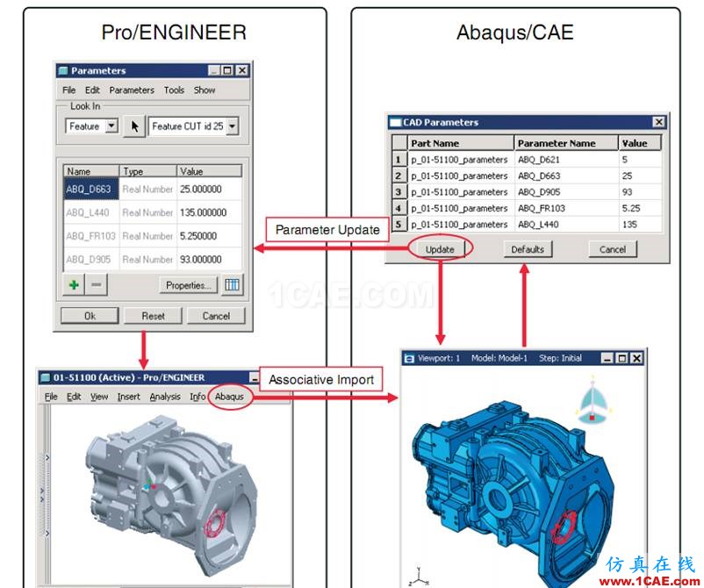Open Analysis menu in Pro/ENGINEER
This screenshot has width=704, height=588.
[x=165, y=397]
